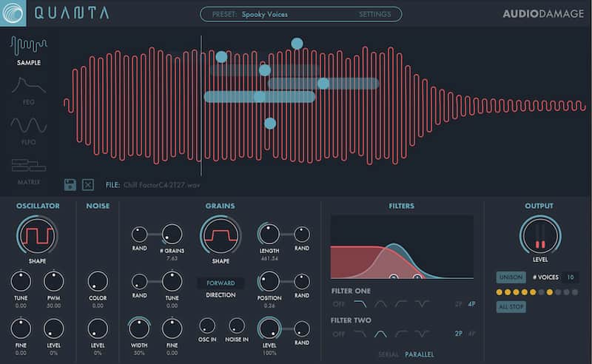Click the Grains Length knob

click(269, 234)
